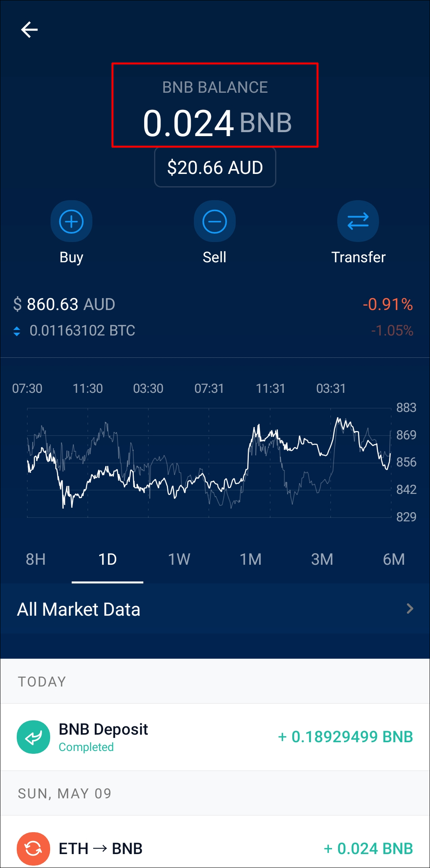Viewport: 430px width, 868px height.
Task: Tap the $20.66 AUD balance button
Action: point(215,168)
